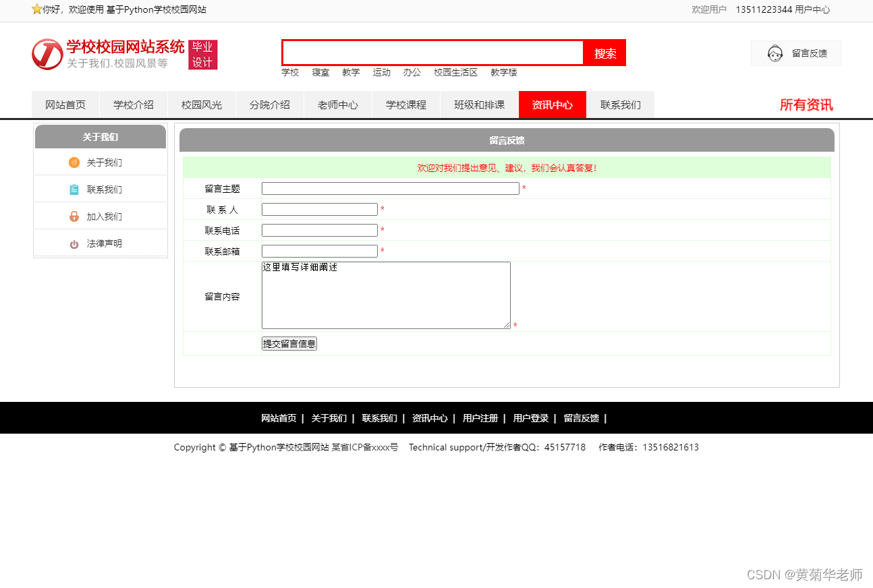Click the 关于我们.校园风景等 tagline text

(117, 63)
